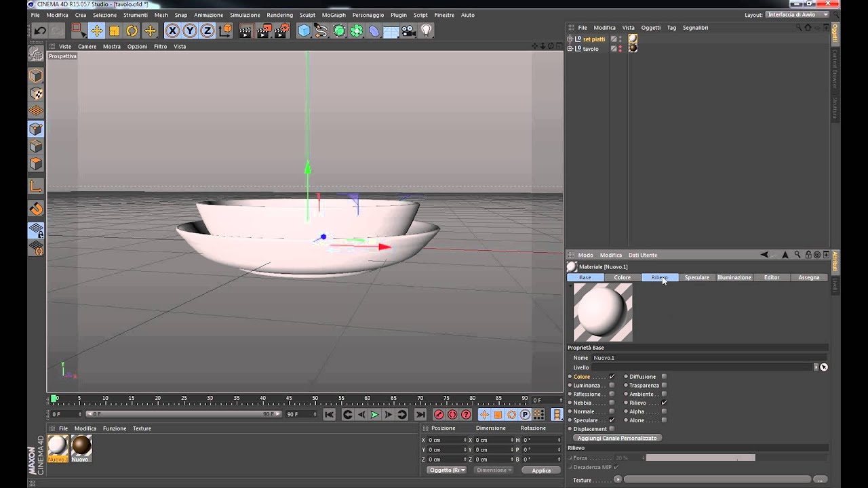This screenshot has height=488, width=868.
Task: Click the green NURBS generator icon
Action: 339,30
